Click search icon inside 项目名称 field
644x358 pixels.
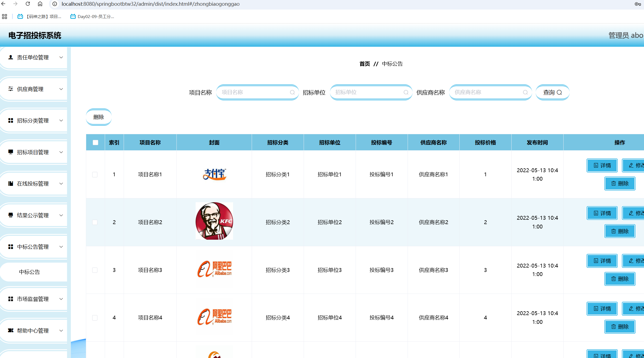[x=292, y=92]
